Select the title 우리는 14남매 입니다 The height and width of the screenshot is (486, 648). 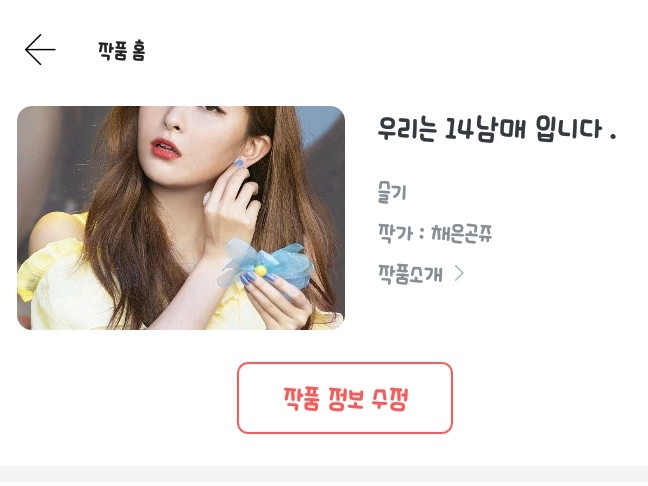click(x=497, y=129)
